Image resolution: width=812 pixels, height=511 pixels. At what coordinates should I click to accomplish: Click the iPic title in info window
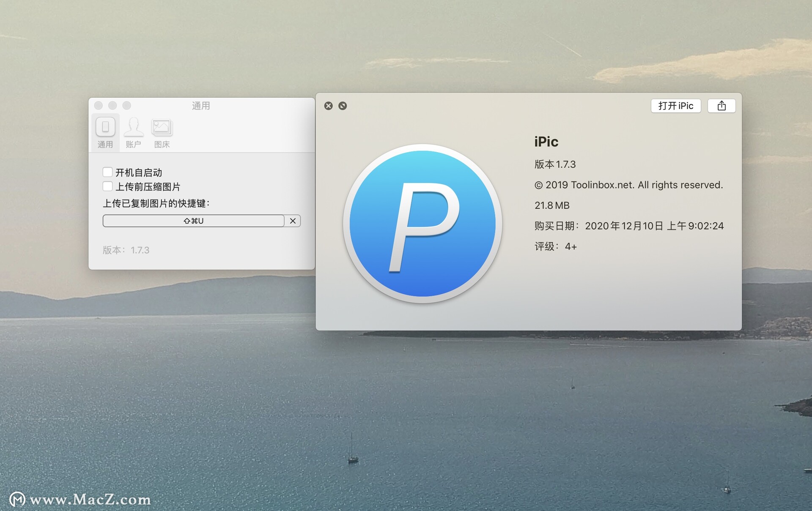[x=546, y=142]
